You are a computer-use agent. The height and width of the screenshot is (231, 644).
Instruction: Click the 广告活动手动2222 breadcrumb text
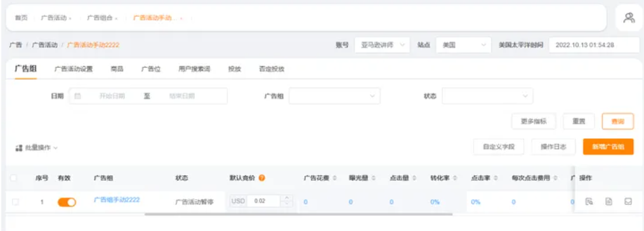pos(93,45)
